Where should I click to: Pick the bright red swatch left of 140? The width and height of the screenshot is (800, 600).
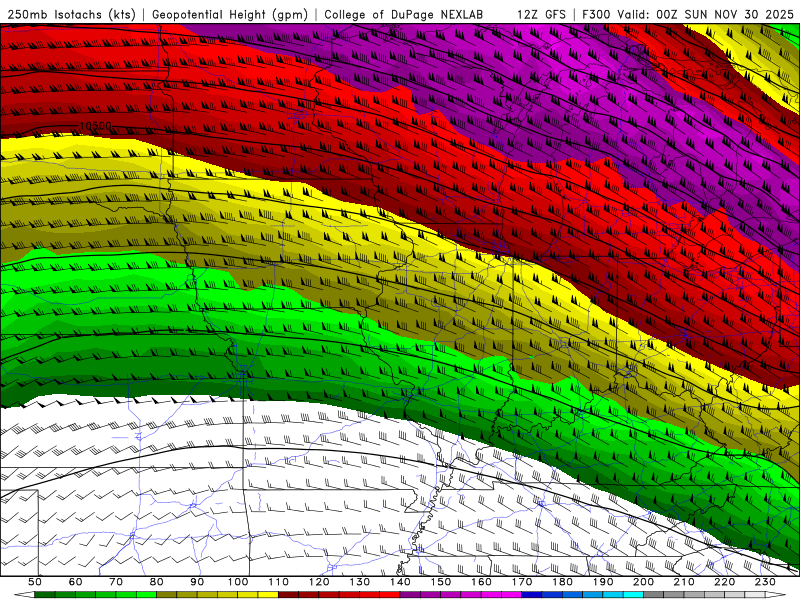tap(390, 595)
